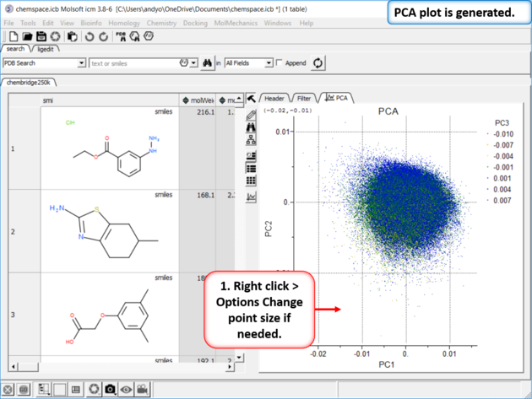Screen dimensions: 532x399
Task: Click the pencil edit icon in table sidebar
Action: tap(251, 116)
